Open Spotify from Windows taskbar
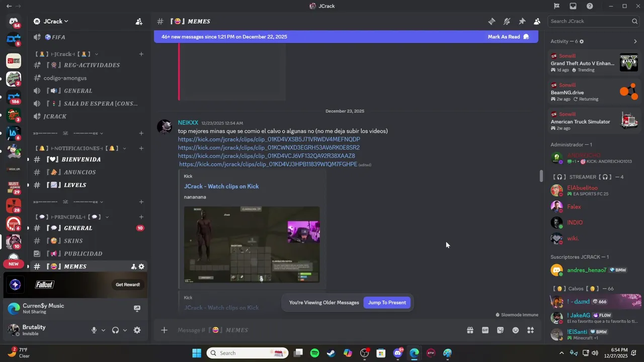The height and width of the screenshot is (362, 644). (x=314, y=353)
